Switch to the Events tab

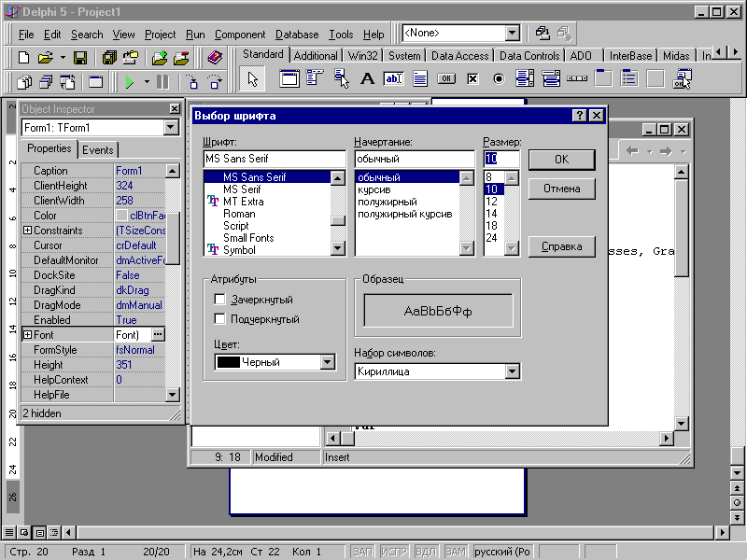point(98,150)
